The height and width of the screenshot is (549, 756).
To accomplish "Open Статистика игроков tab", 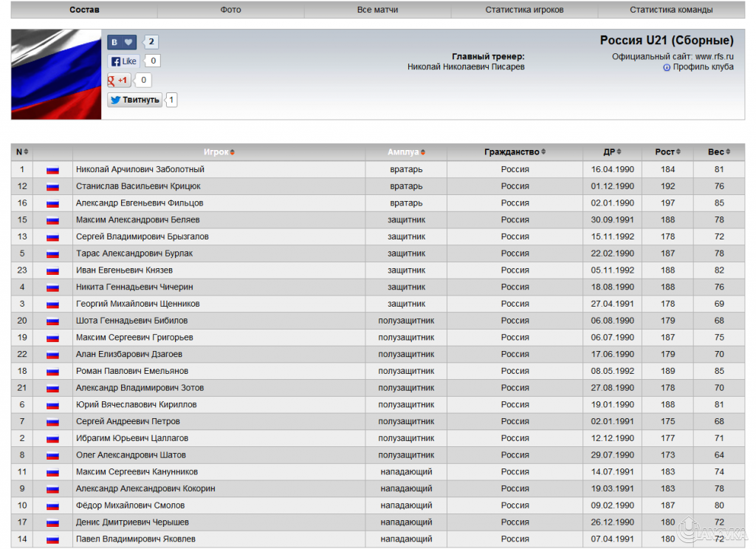I will point(524,10).
